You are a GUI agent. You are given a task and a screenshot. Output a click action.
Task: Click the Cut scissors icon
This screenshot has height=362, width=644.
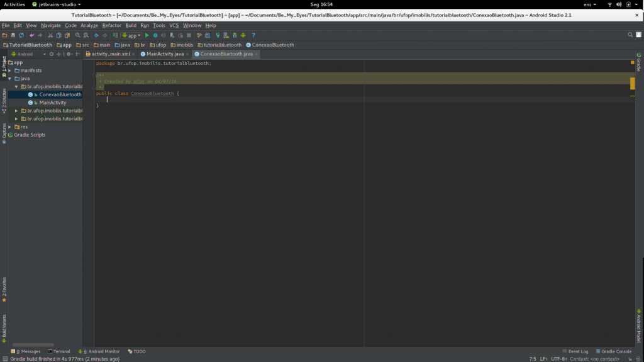(50, 35)
